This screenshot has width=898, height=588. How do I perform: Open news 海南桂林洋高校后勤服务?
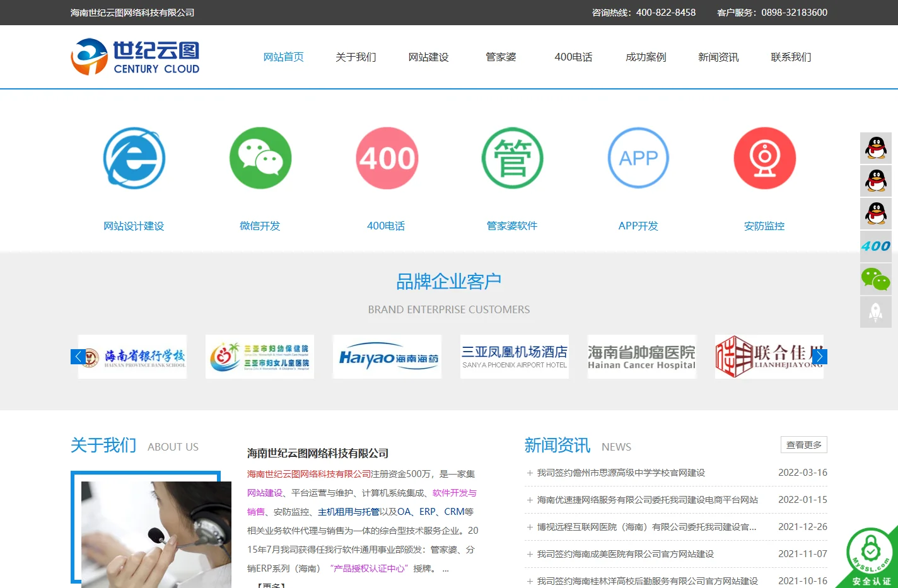(x=648, y=581)
